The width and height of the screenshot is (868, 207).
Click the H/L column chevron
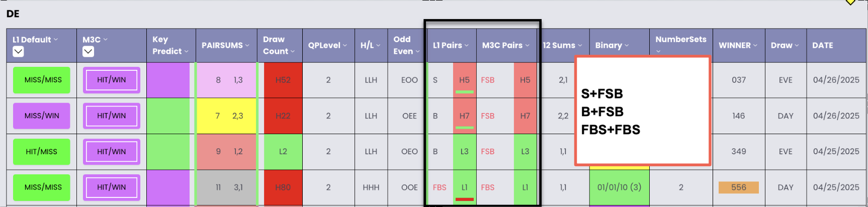point(378,45)
